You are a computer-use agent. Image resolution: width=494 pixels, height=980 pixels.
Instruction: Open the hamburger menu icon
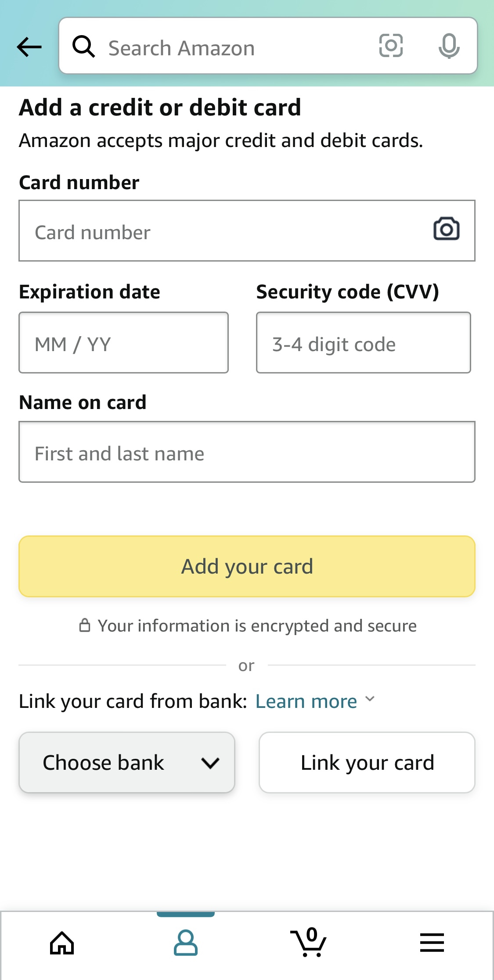pos(432,943)
